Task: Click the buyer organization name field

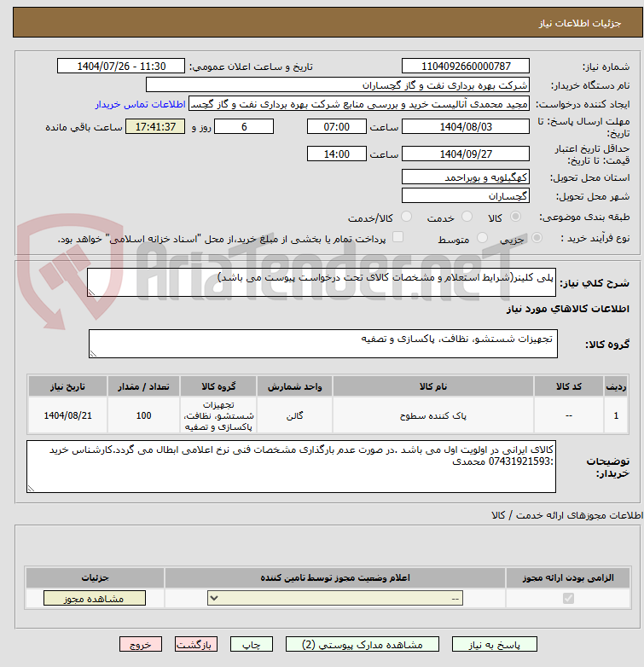Action: pyautogui.click(x=338, y=85)
